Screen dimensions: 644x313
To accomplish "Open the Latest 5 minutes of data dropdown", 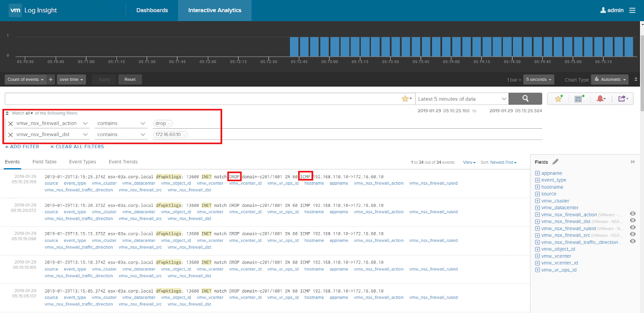I will tap(462, 99).
